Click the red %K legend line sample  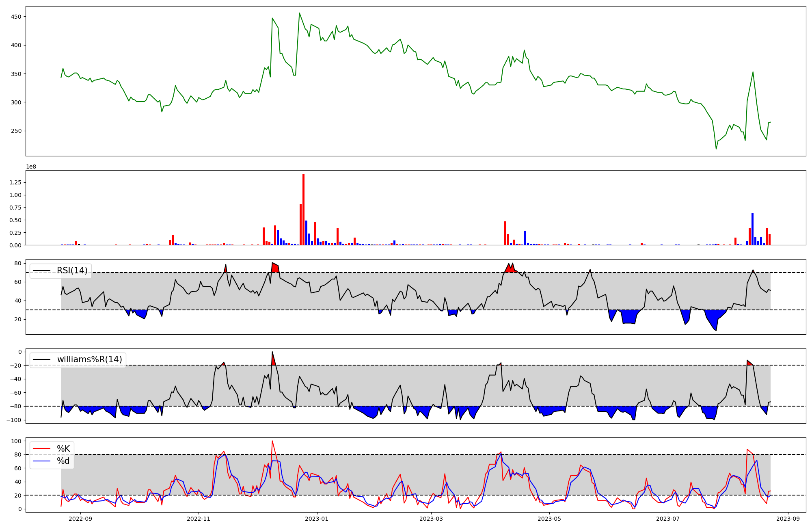(x=41, y=449)
